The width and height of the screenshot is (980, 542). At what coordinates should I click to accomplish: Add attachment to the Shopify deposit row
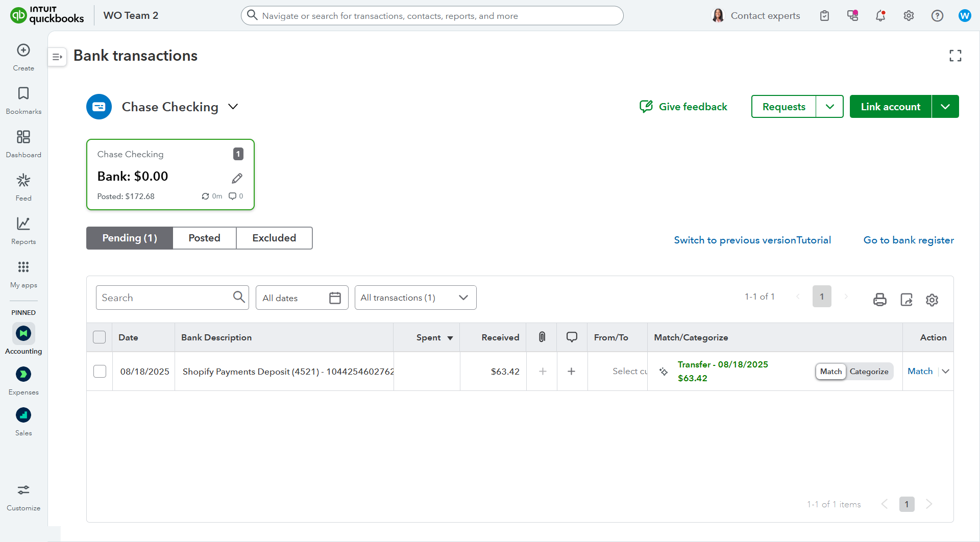[543, 372]
